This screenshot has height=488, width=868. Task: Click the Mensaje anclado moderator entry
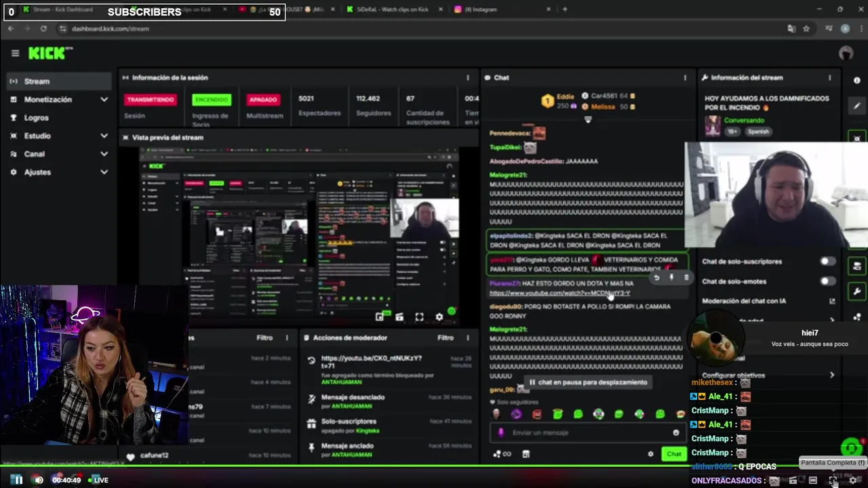tap(389, 450)
